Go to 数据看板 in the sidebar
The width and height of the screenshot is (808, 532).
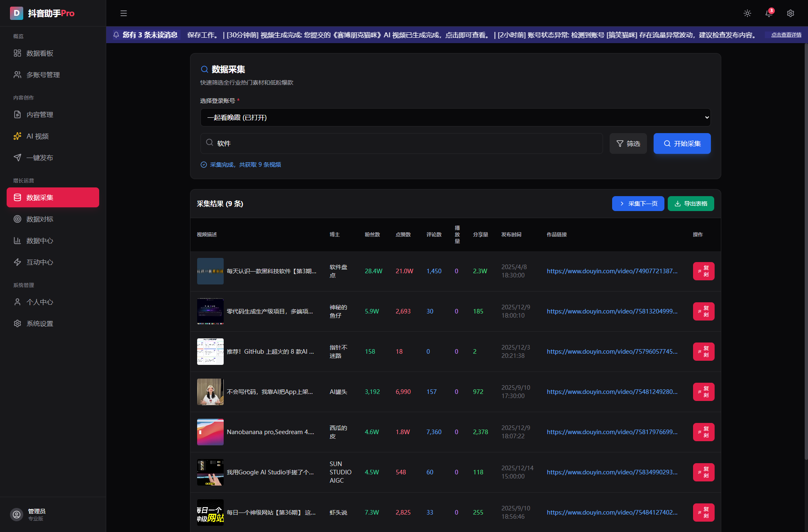click(40, 53)
